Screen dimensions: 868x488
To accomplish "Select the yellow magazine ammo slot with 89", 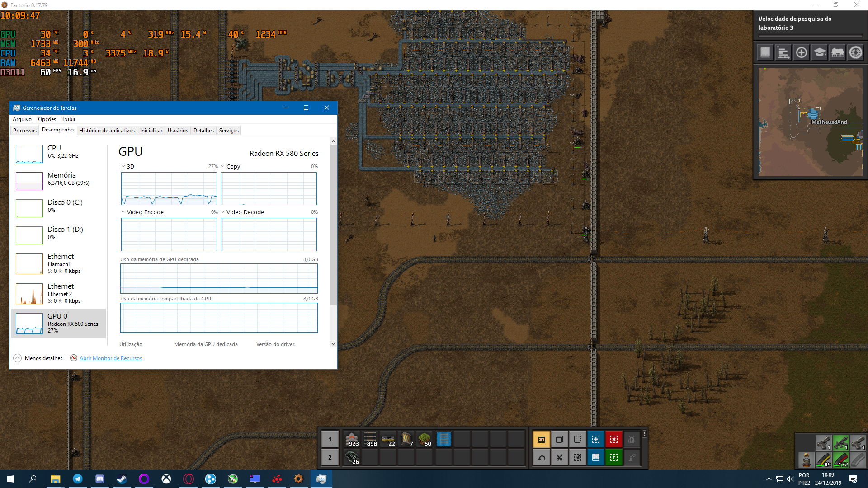I will click(823, 460).
